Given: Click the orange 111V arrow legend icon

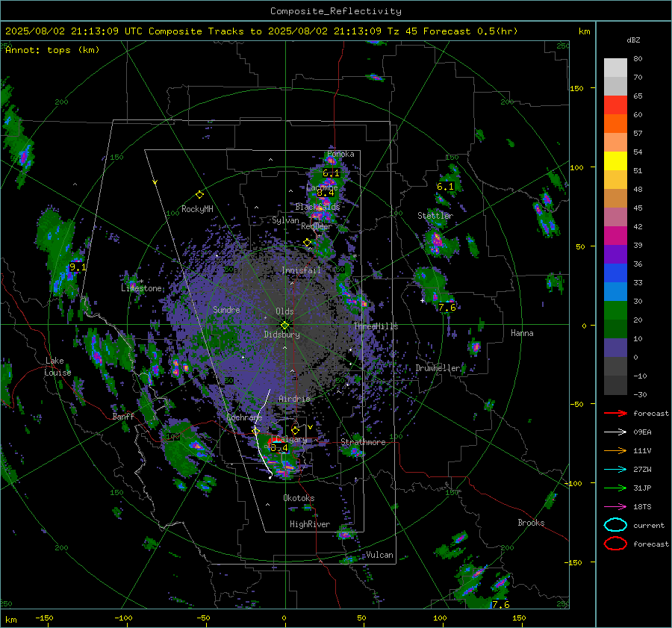Looking at the screenshot, I should click(615, 450).
